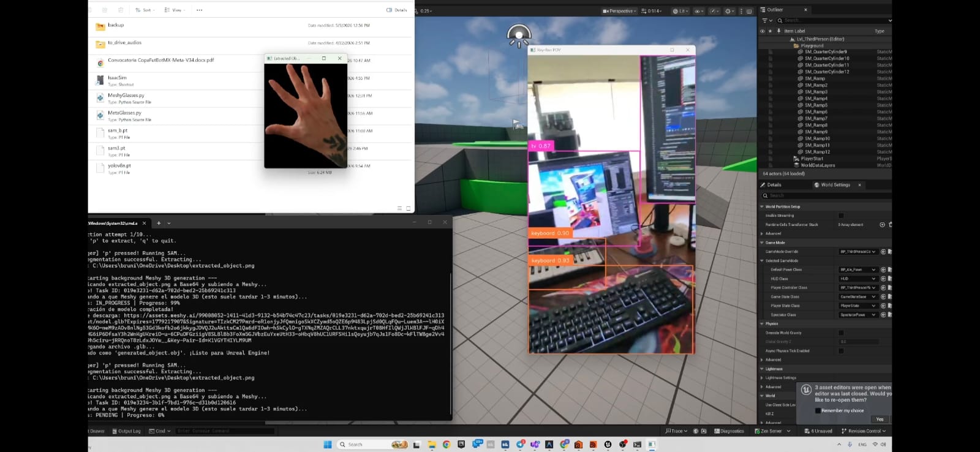Select the PlayerStart icon in the viewport
This screenshot has width=980, height=452.
(x=518, y=124)
